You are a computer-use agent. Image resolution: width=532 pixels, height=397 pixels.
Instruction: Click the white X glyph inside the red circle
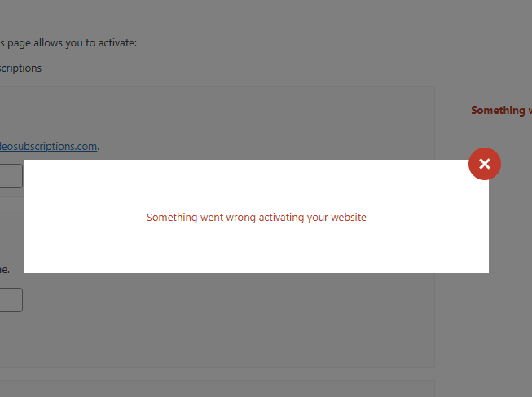point(485,164)
